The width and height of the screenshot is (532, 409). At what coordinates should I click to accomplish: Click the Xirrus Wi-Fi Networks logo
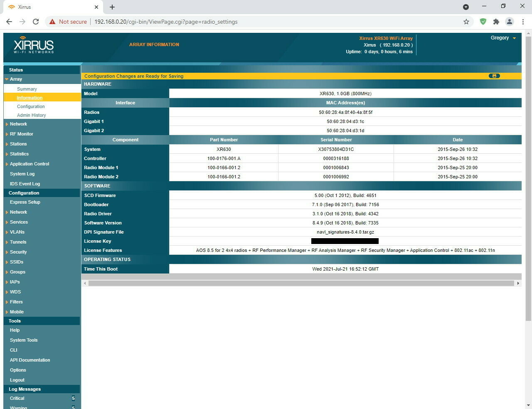(x=34, y=45)
